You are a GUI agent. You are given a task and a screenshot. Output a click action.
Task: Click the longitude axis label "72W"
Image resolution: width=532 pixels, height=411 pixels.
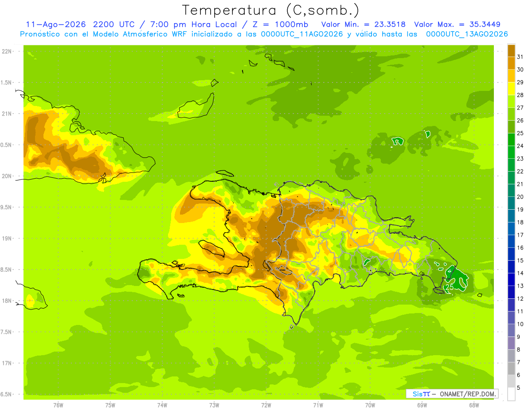coord(266,405)
